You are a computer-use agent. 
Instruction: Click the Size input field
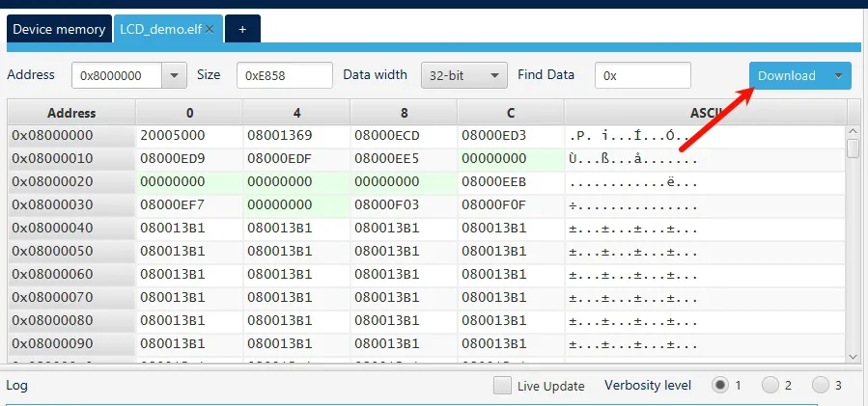pos(285,75)
